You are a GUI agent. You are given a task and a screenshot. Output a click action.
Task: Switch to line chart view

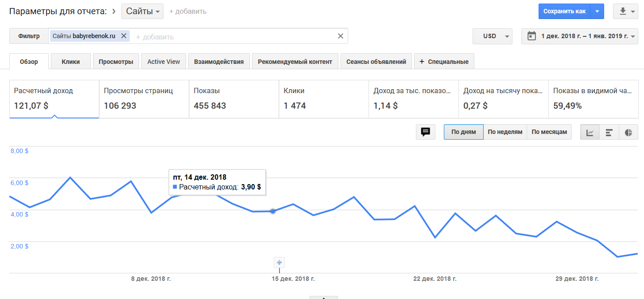[x=590, y=132]
